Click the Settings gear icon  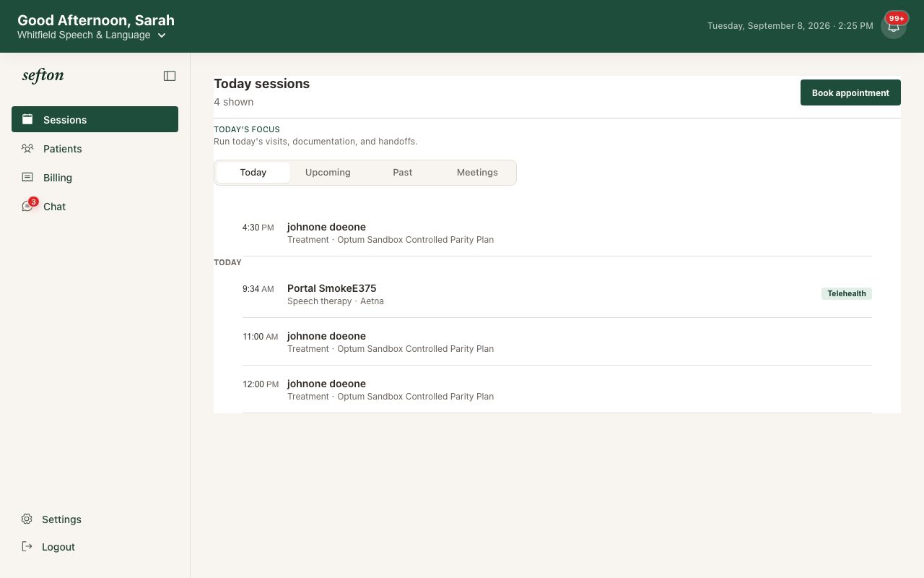(27, 519)
